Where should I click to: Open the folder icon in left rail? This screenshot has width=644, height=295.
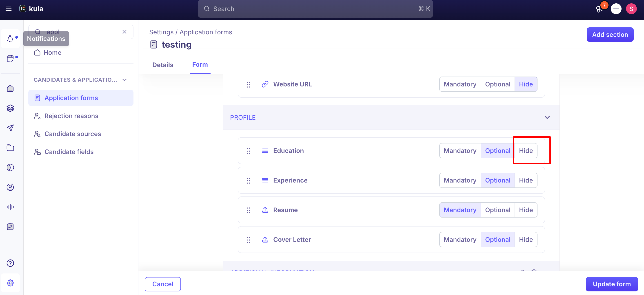[10, 148]
